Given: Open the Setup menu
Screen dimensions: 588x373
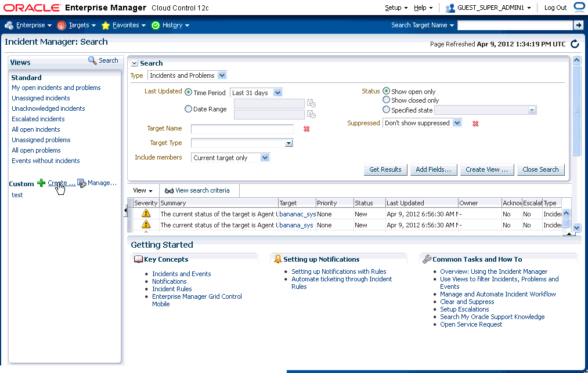Looking at the screenshot, I should click(396, 8).
